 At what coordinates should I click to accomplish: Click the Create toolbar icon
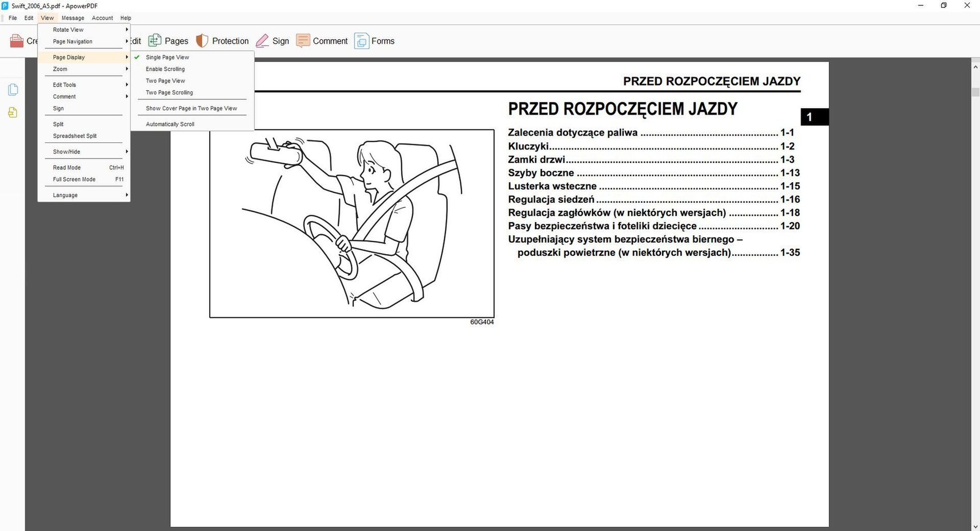point(17,41)
